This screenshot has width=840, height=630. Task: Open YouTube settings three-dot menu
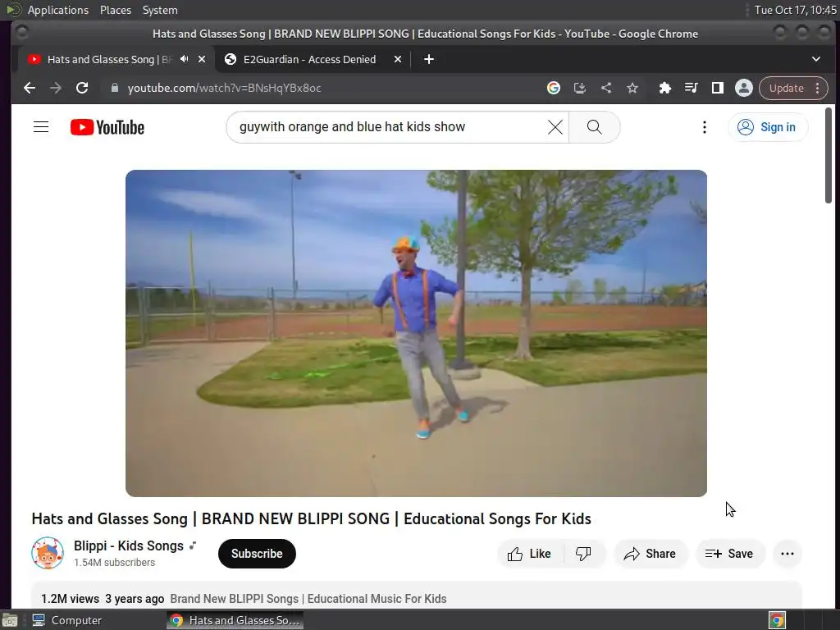pos(705,127)
